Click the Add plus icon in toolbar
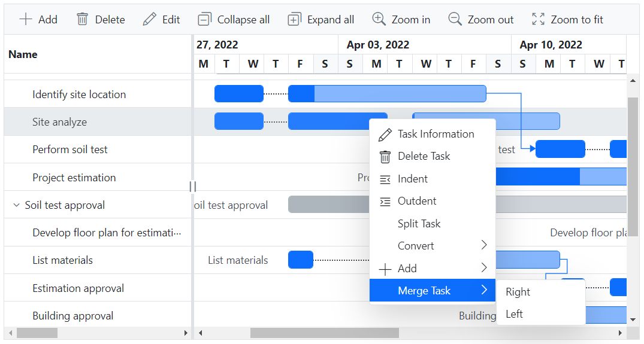 point(26,19)
